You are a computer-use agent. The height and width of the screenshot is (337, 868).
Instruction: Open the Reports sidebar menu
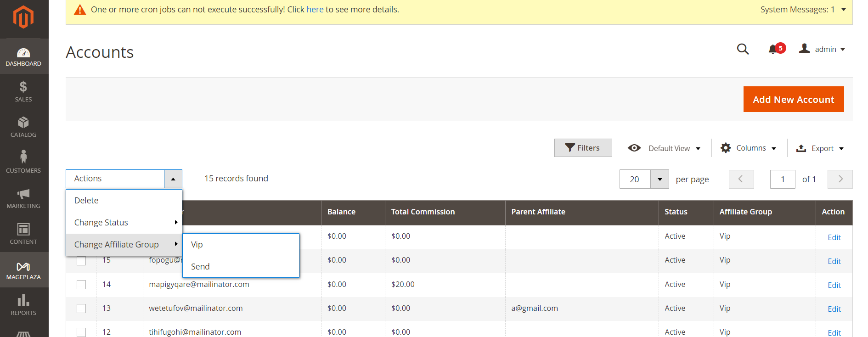23,305
